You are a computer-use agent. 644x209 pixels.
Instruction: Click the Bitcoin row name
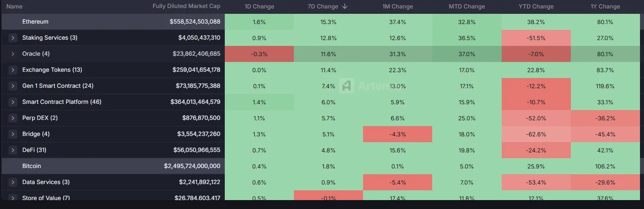(x=32, y=166)
